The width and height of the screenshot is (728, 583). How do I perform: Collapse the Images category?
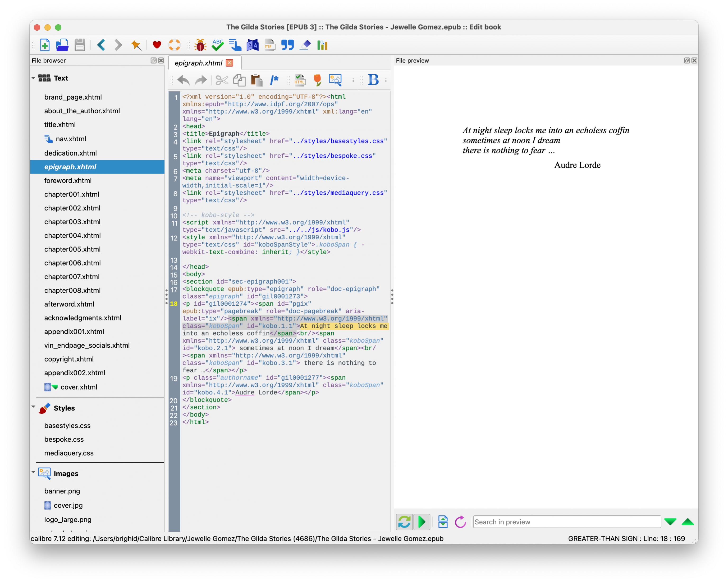click(x=33, y=472)
